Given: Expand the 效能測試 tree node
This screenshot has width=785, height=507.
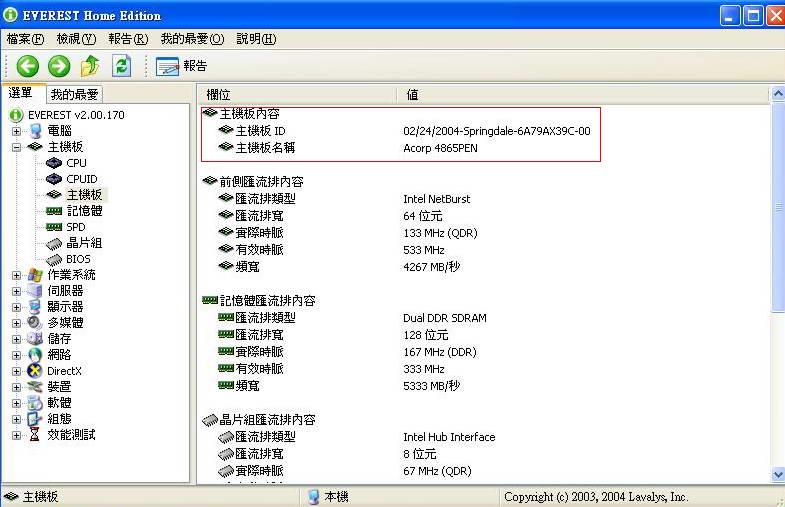Looking at the screenshot, I should point(17,435).
